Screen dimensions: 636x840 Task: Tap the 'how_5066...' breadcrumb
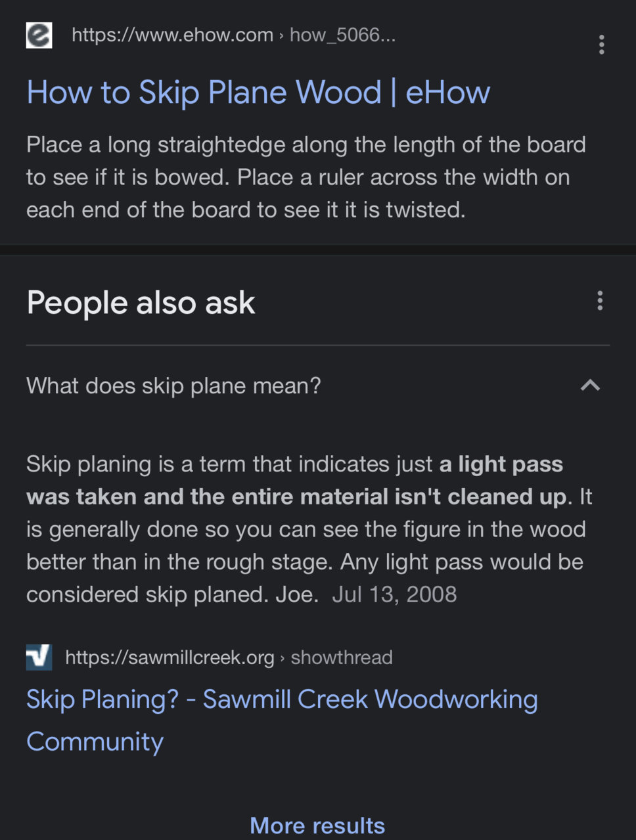(x=342, y=35)
